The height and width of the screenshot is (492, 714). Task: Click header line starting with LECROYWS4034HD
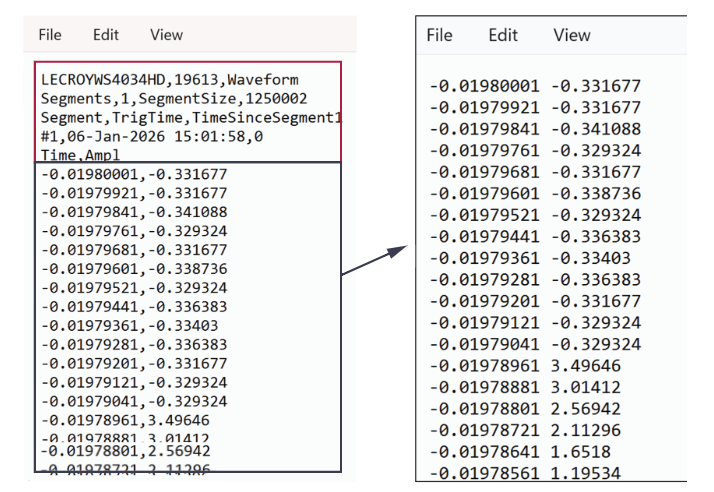coord(170,80)
